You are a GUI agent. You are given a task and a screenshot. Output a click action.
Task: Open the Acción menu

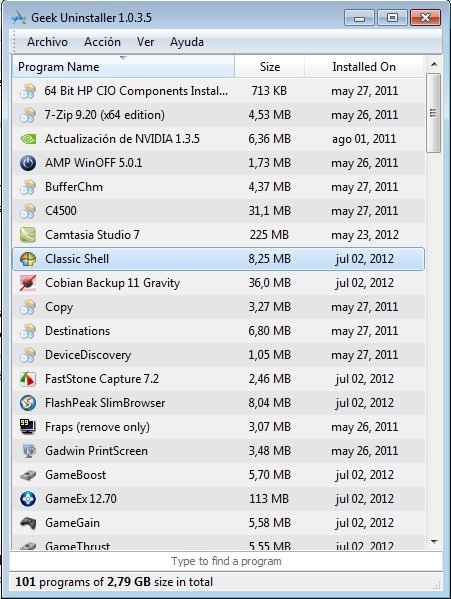point(102,42)
